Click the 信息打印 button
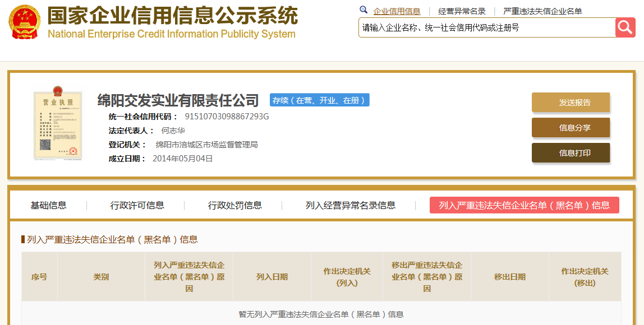Image resolution: width=644 pixels, height=325 pixels. [x=571, y=152]
